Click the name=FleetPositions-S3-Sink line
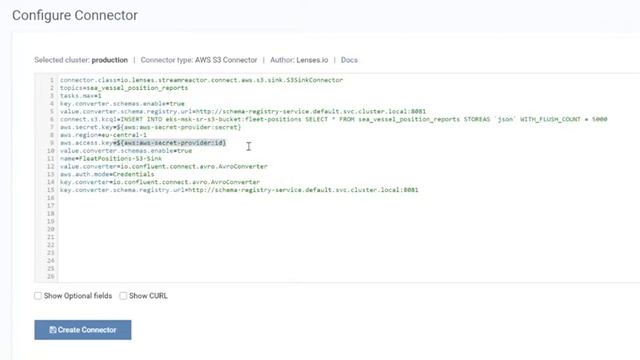640x360 pixels. [x=111, y=158]
